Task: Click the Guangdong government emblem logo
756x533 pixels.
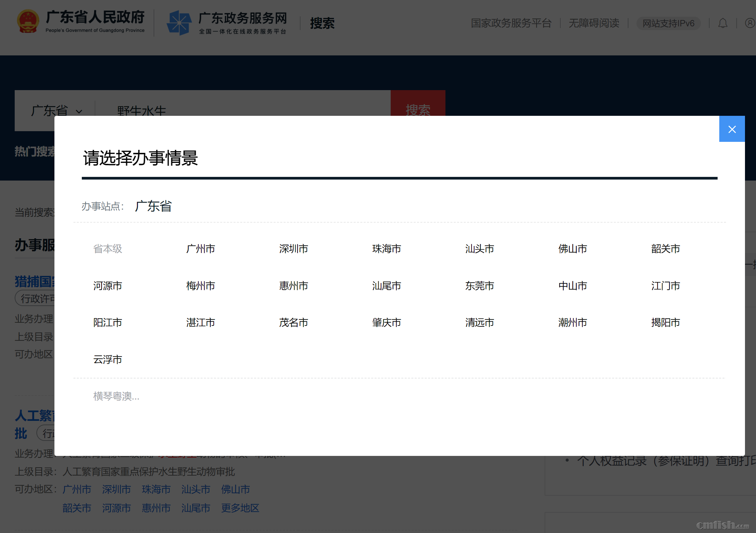Action: click(28, 22)
